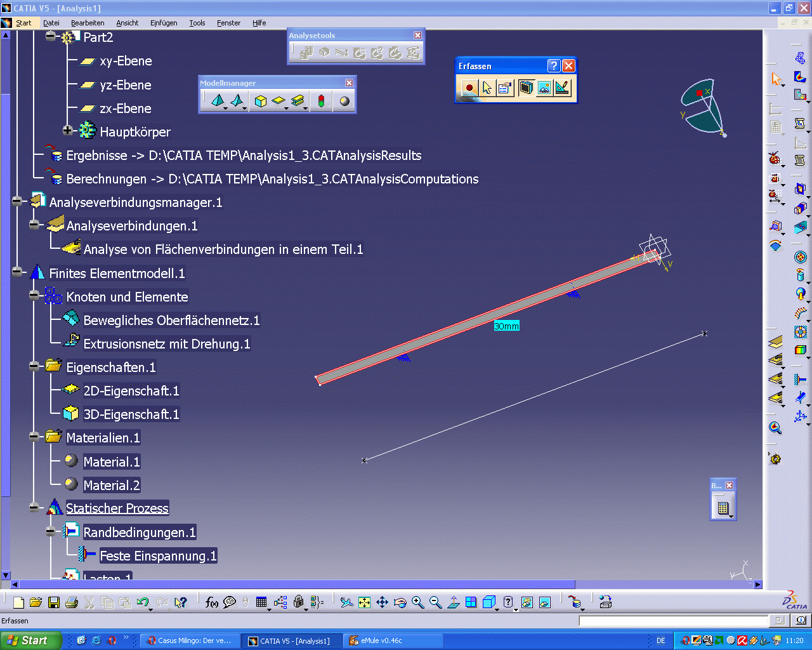The width and height of the screenshot is (812, 650).
Task: Open the Tools menu
Action: [197, 23]
